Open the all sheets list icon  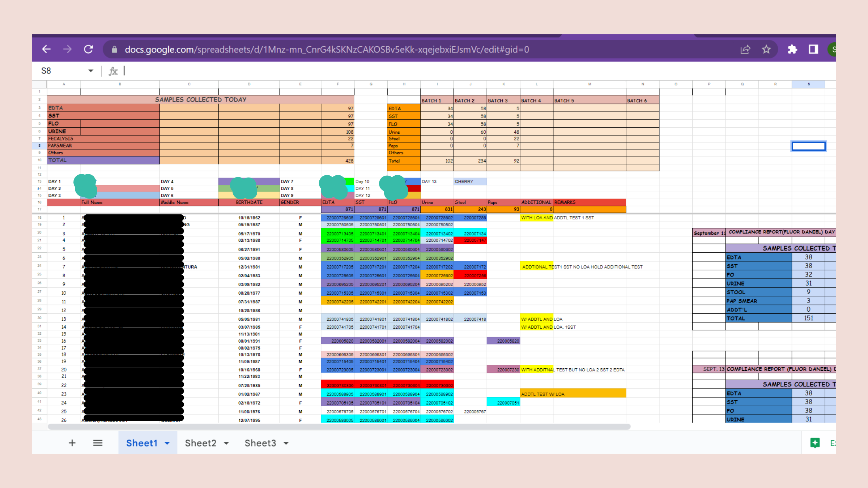(x=98, y=443)
